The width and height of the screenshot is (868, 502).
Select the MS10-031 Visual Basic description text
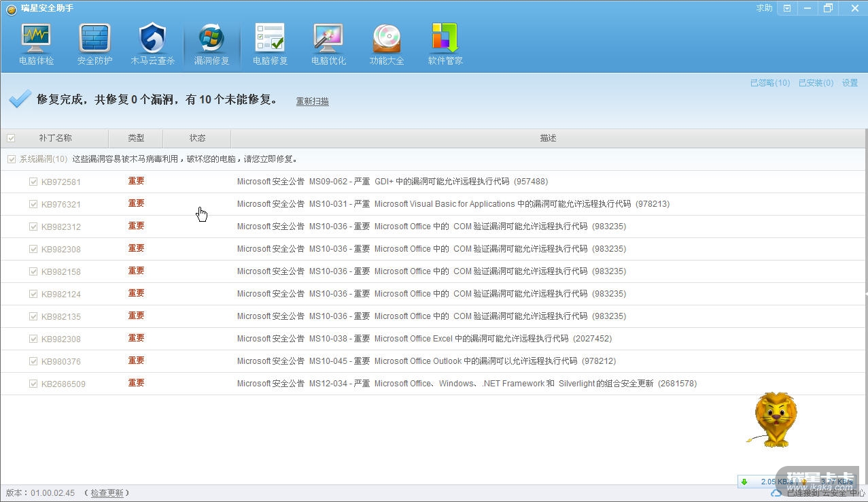pyautogui.click(x=453, y=204)
